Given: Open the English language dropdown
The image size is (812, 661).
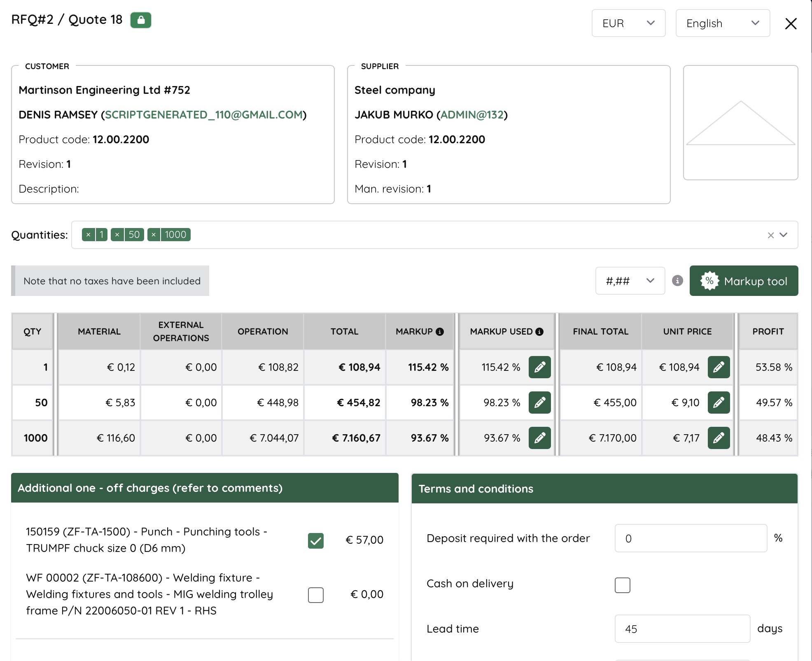Looking at the screenshot, I should [723, 23].
